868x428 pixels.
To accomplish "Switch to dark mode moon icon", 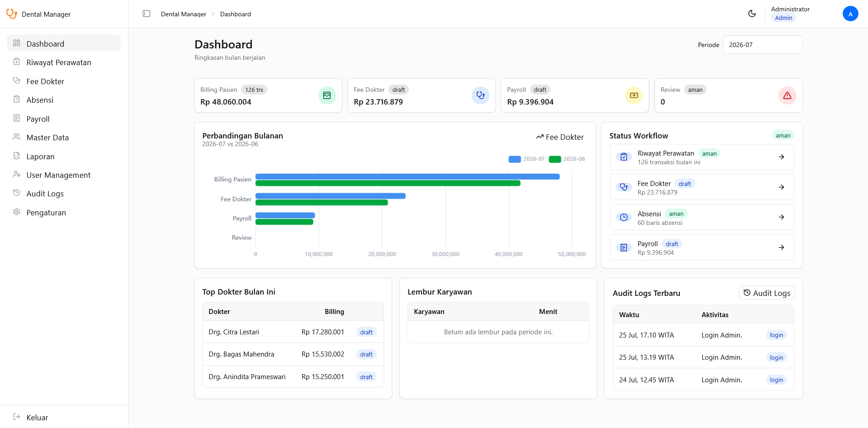I will point(752,14).
